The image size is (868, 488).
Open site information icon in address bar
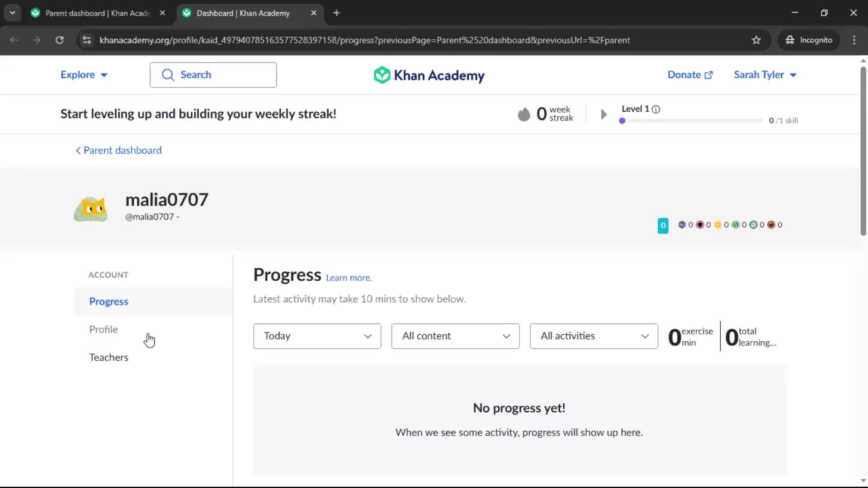[87, 40]
